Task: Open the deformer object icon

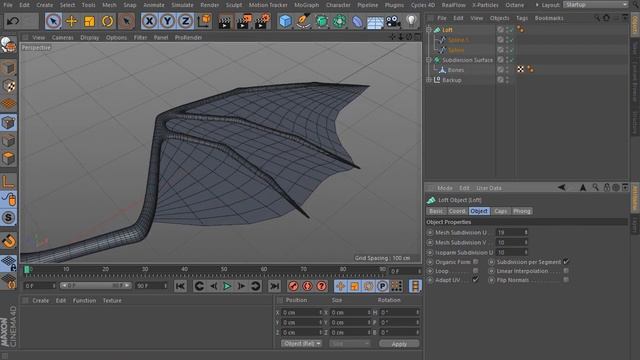Action: coord(357,21)
